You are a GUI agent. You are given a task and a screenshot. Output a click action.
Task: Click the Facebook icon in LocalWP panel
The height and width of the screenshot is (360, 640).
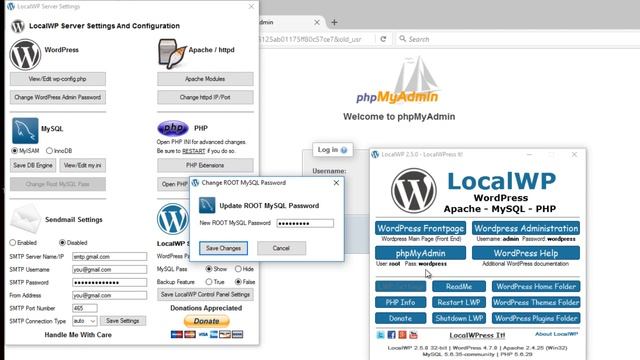point(391,335)
